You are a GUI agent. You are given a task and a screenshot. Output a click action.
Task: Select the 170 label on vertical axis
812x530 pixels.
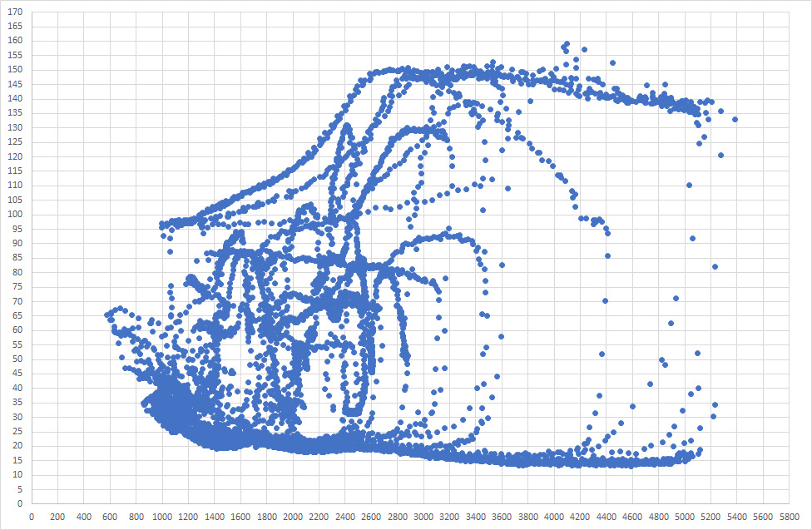(x=15, y=12)
